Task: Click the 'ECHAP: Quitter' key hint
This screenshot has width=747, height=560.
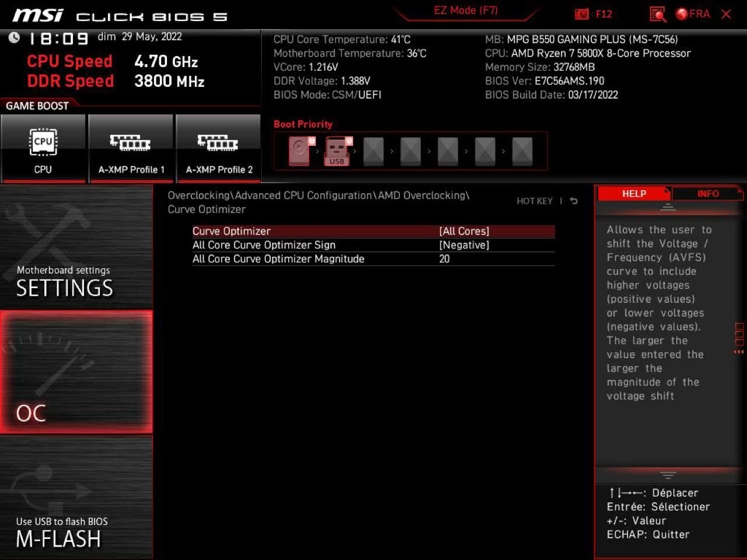Action: click(x=648, y=534)
